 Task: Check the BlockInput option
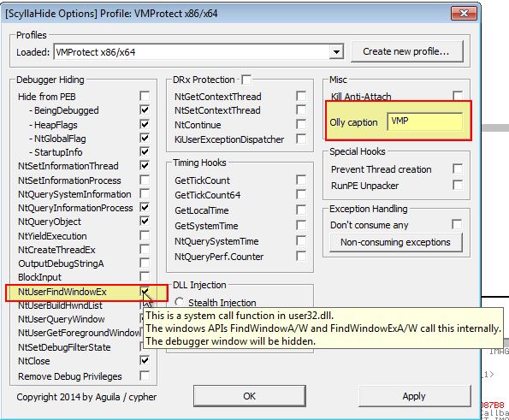point(145,276)
